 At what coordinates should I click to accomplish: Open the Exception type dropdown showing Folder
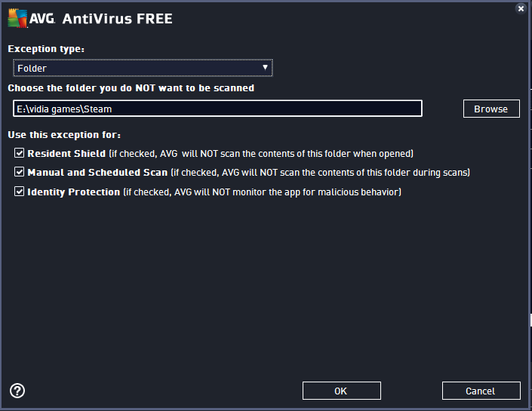(142, 68)
